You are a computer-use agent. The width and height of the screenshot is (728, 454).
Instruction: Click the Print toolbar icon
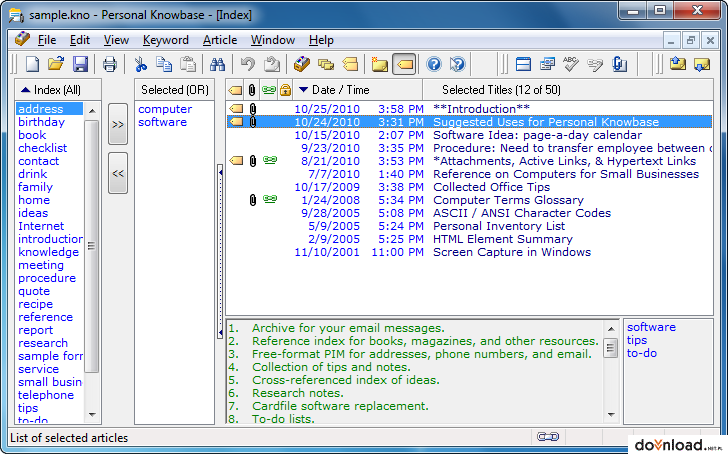pyautogui.click(x=110, y=64)
